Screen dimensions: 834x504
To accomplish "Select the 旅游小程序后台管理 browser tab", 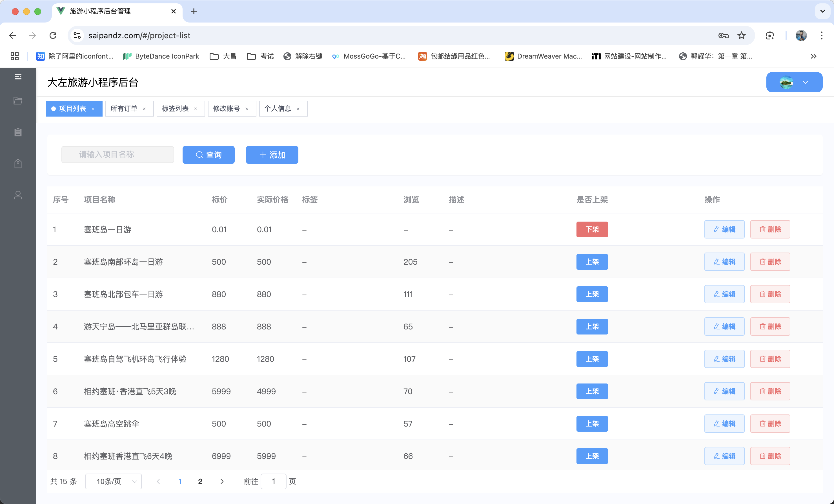I will 117,12.
